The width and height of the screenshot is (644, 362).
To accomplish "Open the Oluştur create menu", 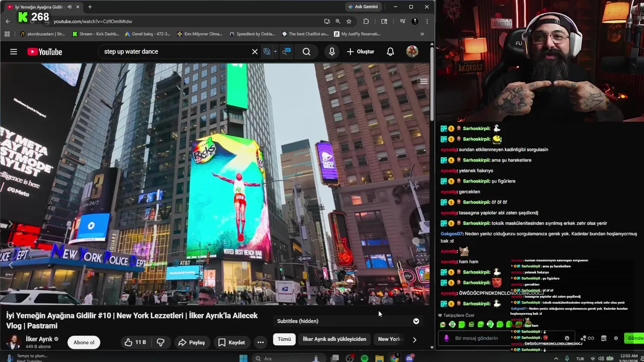I will click(360, 52).
